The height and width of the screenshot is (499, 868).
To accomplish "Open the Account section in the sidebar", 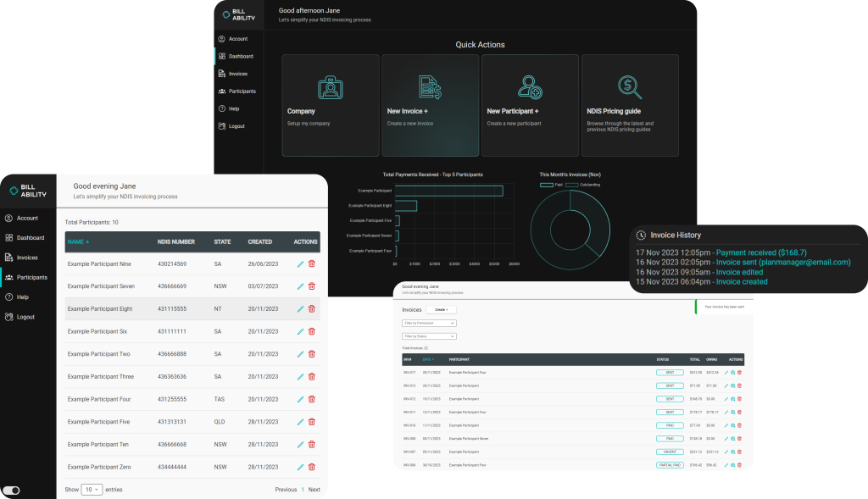I will [x=10, y=218].
